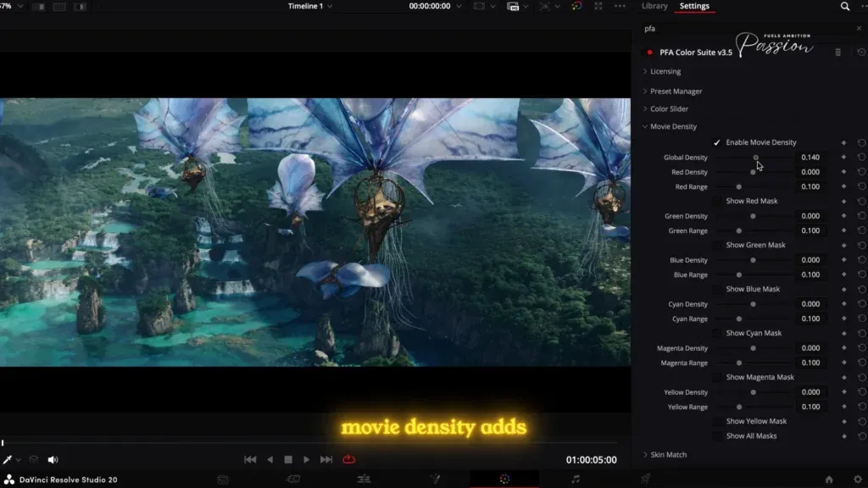
Task: Add keyframe for Yellow Range
Action: [843, 408]
